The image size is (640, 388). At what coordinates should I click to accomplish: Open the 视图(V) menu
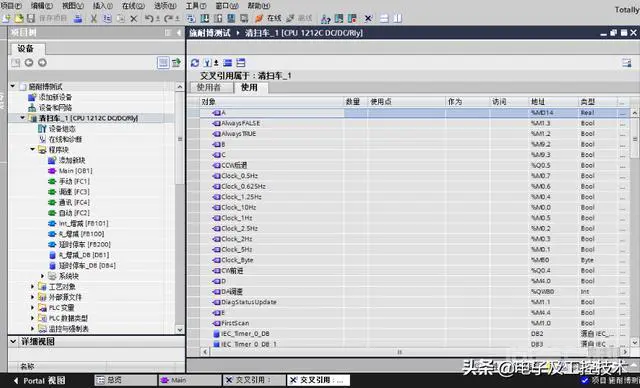(73, 6)
